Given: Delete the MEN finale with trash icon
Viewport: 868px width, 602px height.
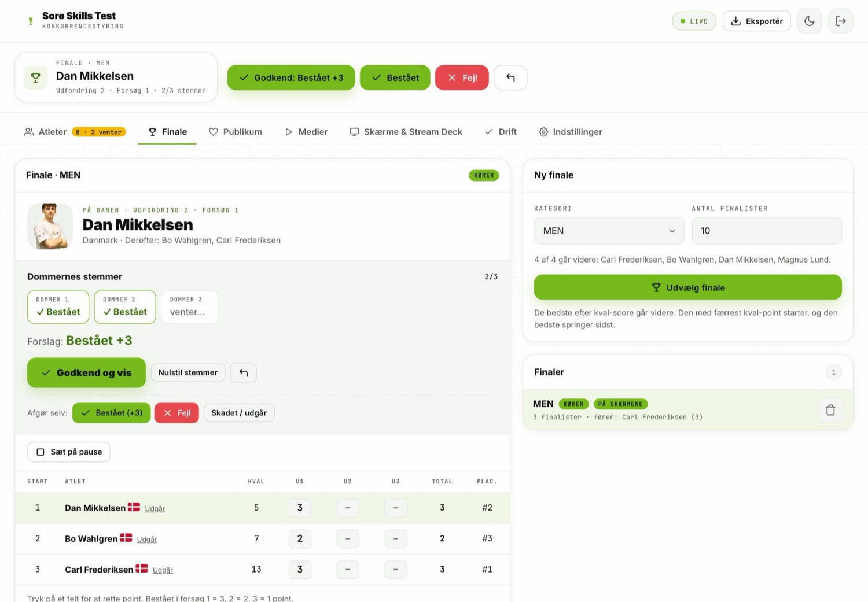Looking at the screenshot, I should click(830, 410).
